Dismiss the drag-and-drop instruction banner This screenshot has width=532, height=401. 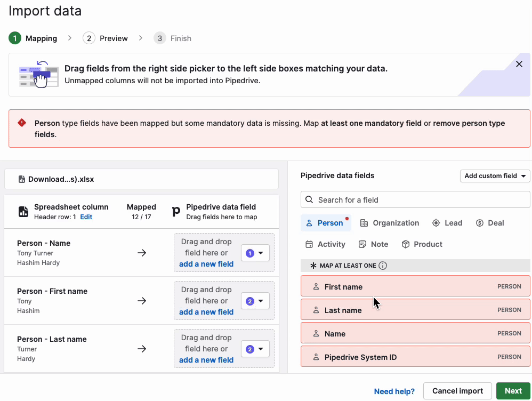(x=519, y=63)
